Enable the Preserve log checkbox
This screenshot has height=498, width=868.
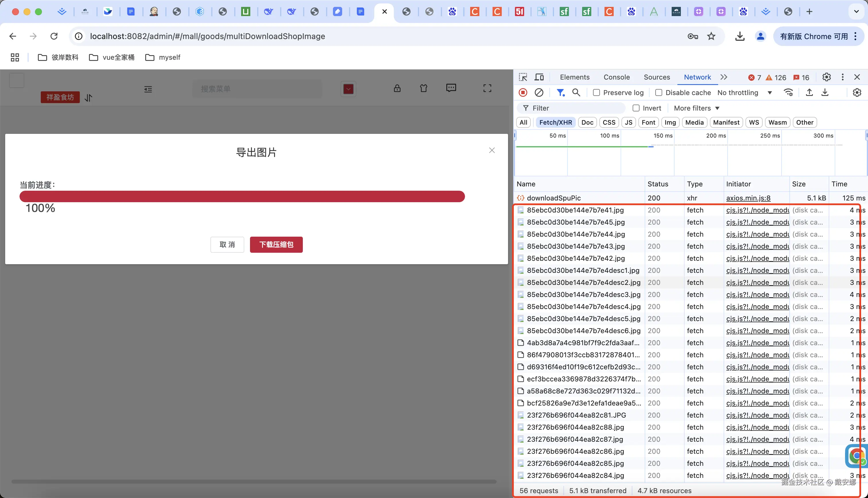coord(596,93)
